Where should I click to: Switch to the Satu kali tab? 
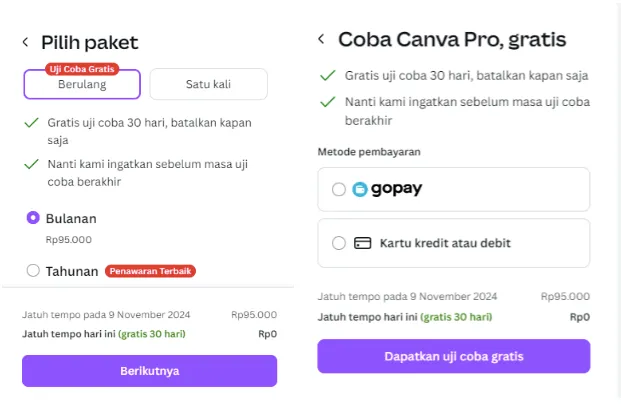[x=208, y=85]
